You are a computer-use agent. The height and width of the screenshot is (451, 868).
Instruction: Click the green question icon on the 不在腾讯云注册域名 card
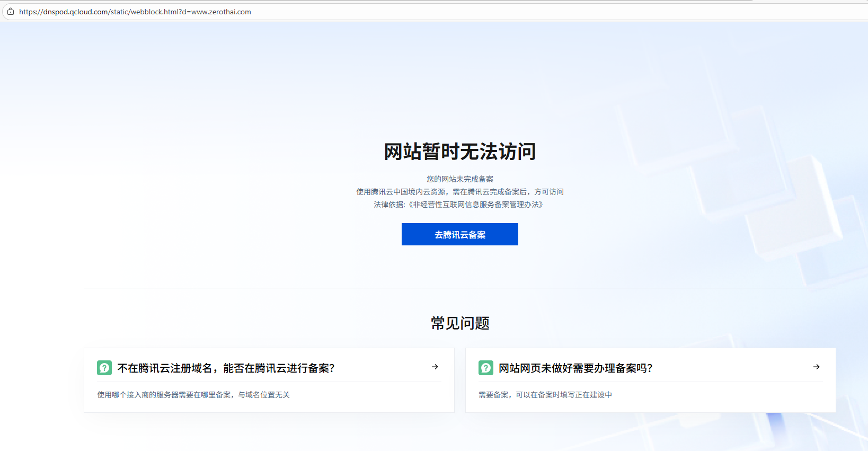(x=104, y=368)
